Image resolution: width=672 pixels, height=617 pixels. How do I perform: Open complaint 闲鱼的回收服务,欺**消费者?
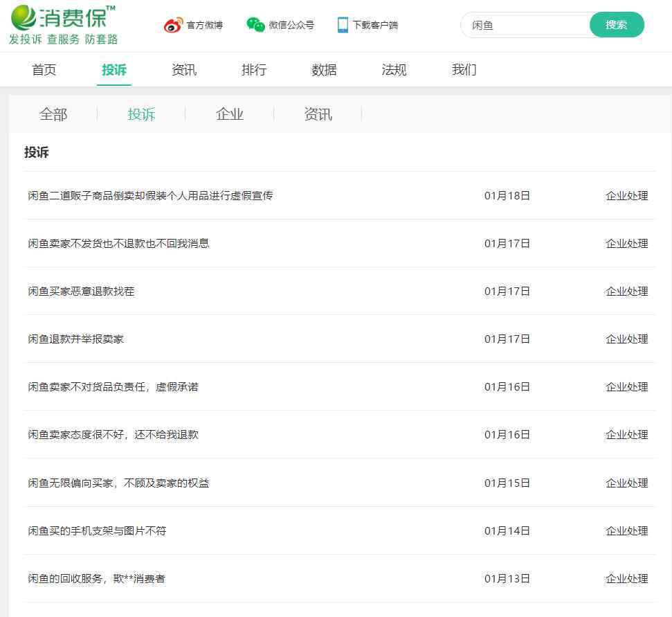(x=96, y=579)
